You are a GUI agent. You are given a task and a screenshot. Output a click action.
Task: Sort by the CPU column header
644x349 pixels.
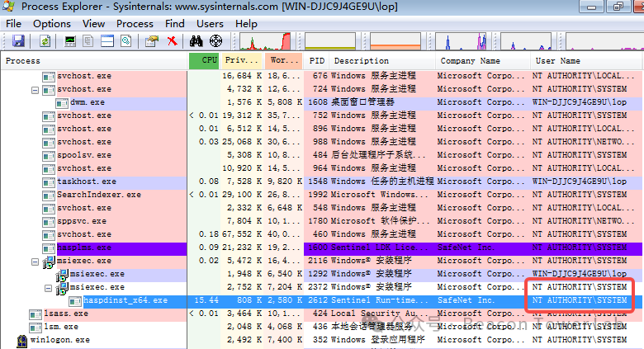[x=204, y=61]
